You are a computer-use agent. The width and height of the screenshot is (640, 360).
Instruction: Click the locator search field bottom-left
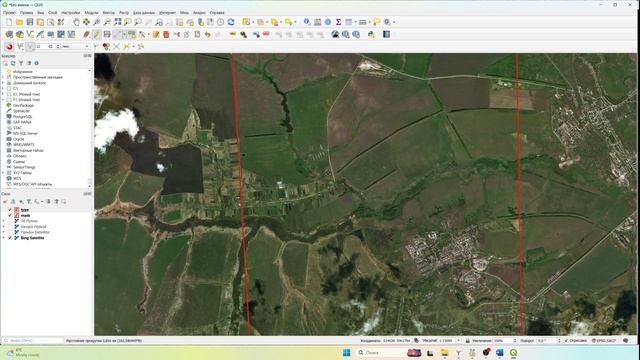click(x=33, y=340)
